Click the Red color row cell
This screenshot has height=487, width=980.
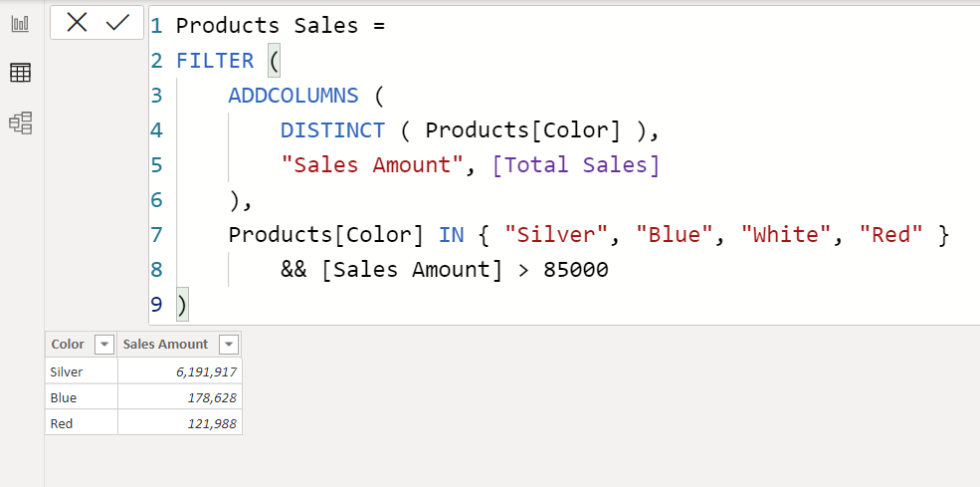[x=82, y=423]
